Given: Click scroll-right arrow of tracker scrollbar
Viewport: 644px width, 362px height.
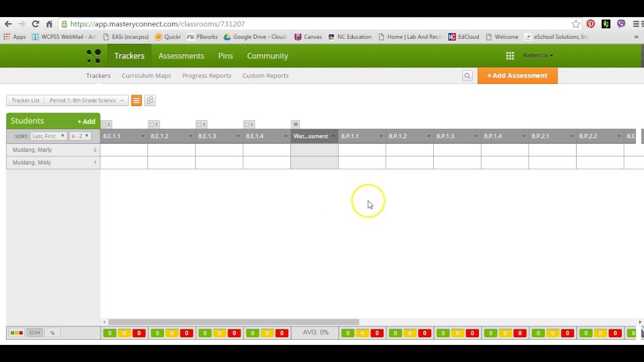Looking at the screenshot, I should 640,322.
